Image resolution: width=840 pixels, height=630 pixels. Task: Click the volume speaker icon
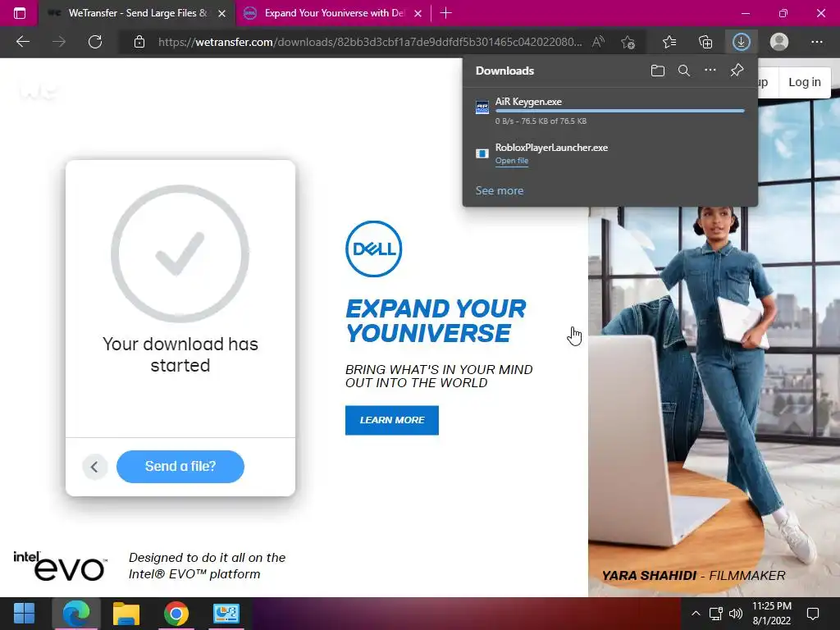(736, 614)
